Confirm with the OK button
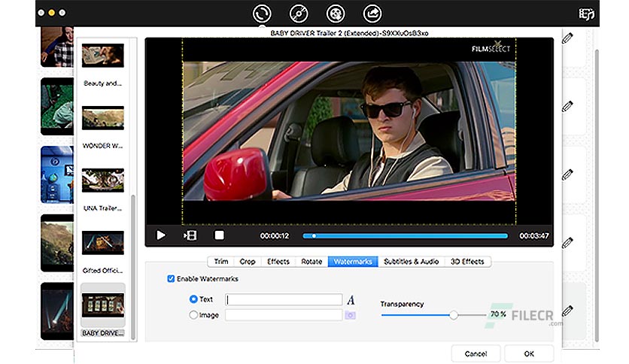The image size is (629, 364). click(x=529, y=353)
